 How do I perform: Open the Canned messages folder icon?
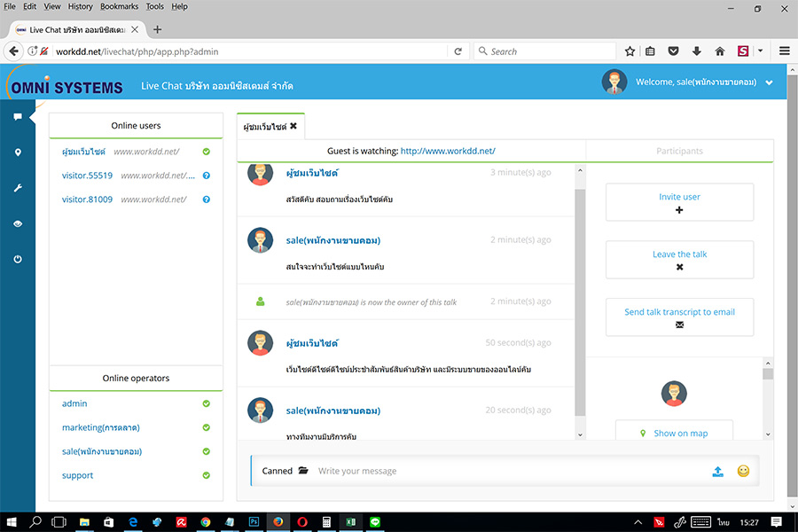[x=303, y=471]
